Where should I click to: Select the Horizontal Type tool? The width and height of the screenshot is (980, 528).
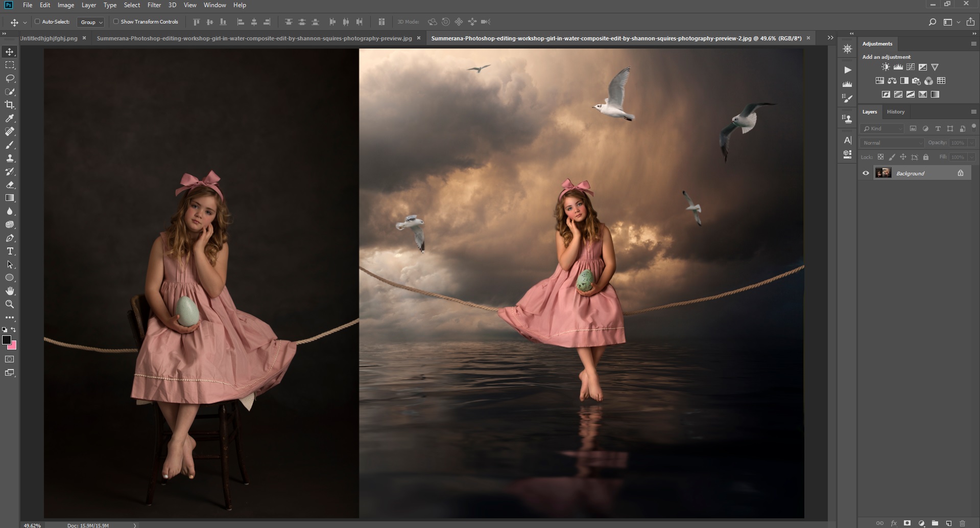click(x=10, y=251)
